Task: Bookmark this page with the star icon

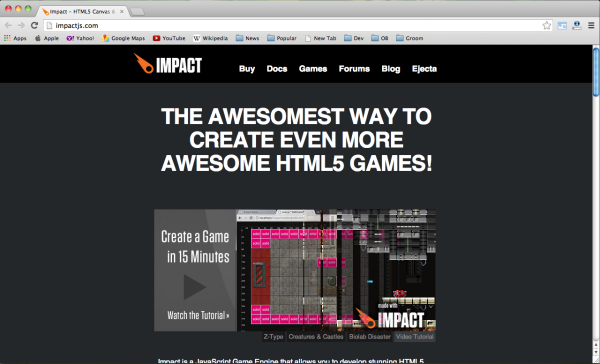Action: pyautogui.click(x=547, y=26)
